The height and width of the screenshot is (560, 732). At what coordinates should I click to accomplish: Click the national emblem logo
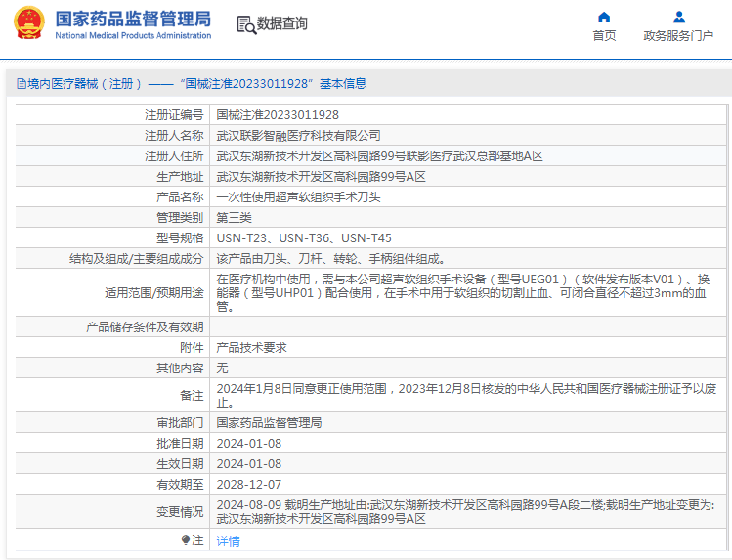[x=29, y=22]
